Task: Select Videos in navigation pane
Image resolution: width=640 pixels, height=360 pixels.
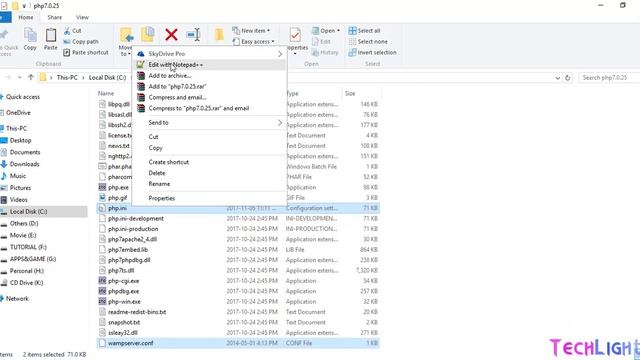Action: pyautogui.click(x=18, y=200)
